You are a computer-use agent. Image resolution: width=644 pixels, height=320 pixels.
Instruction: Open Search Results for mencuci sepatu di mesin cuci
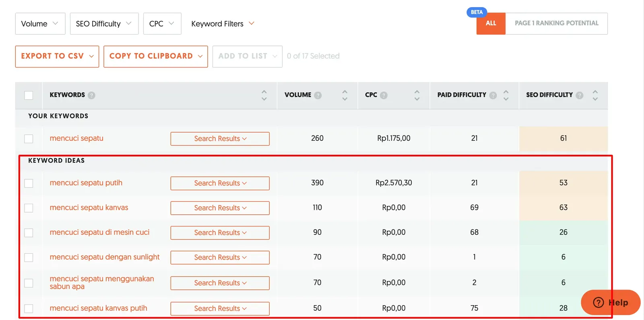pyautogui.click(x=220, y=233)
